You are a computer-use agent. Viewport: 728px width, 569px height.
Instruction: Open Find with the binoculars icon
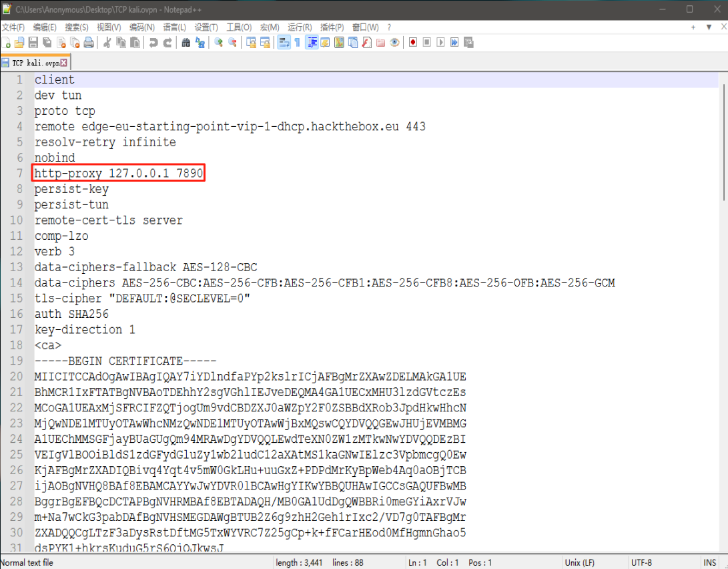click(x=186, y=43)
